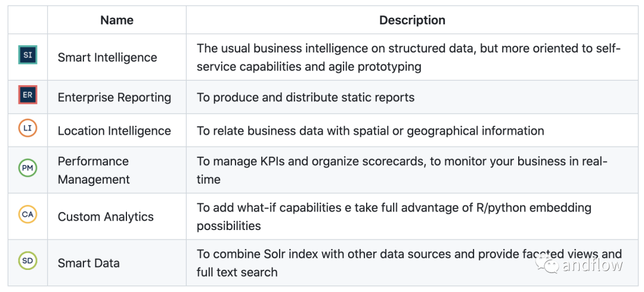Click the Name column header
The width and height of the screenshot is (644, 292).
coord(117,20)
